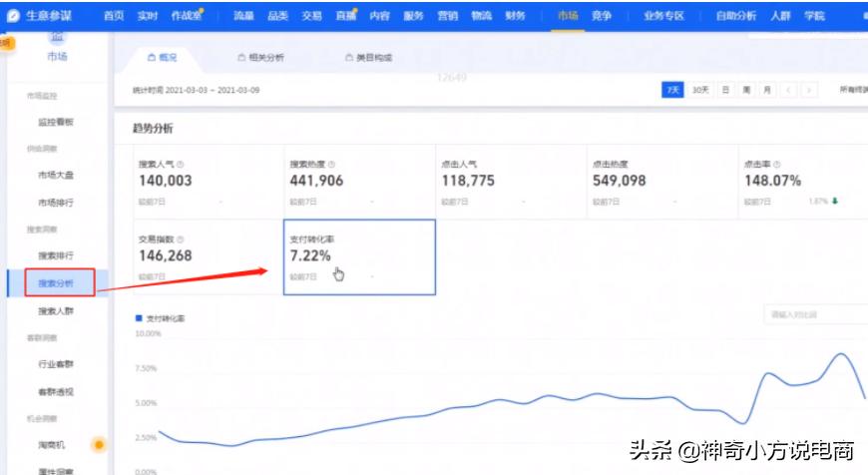Image resolution: width=868 pixels, height=475 pixels.
Task: Open the 自助分析 menu item
Action: tap(735, 16)
